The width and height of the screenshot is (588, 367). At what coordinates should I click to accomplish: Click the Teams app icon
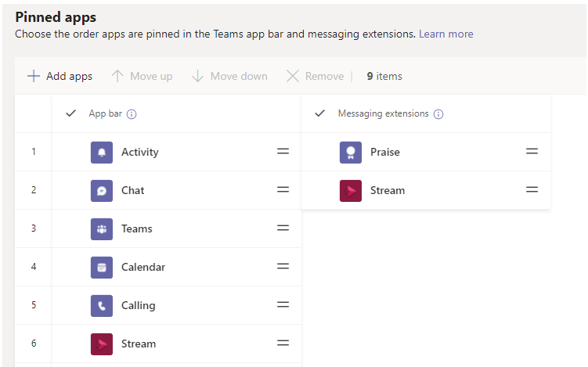click(102, 229)
